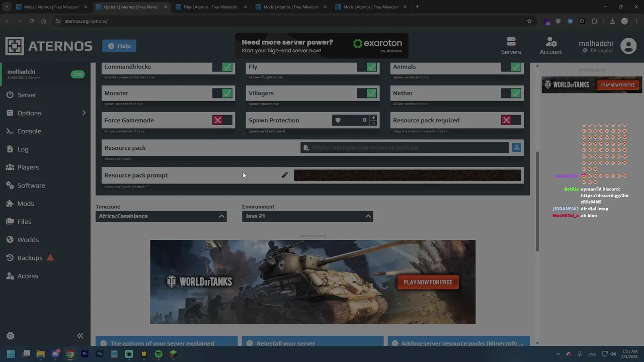Click the Resource pack prompt pencil icon
The width and height of the screenshot is (644, 362).
[285, 175]
